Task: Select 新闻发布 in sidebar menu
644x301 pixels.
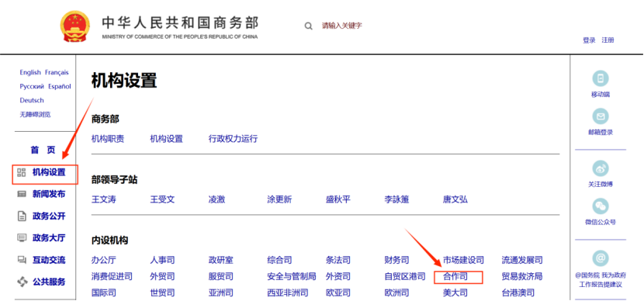Action: click(x=49, y=194)
